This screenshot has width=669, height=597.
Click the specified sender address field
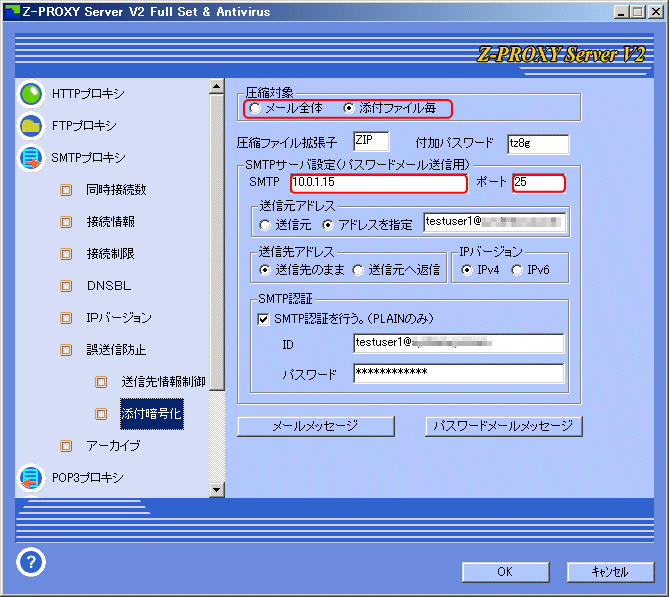pos(494,222)
